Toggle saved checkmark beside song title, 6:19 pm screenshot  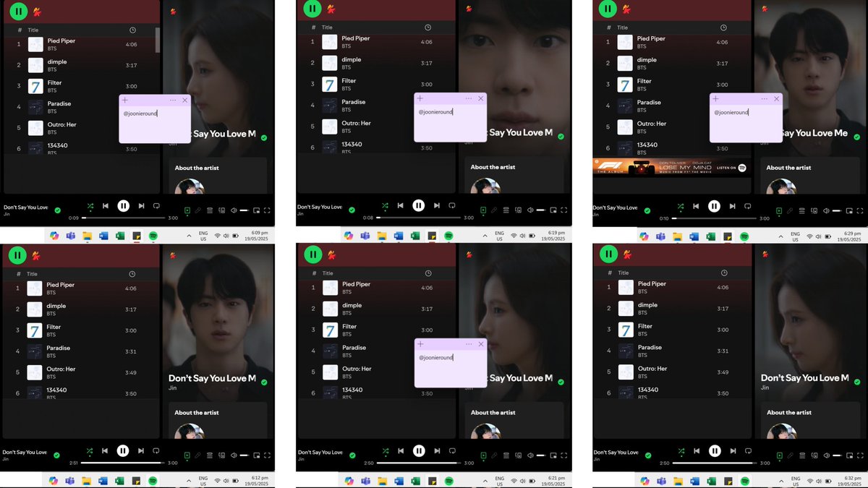tap(561, 136)
